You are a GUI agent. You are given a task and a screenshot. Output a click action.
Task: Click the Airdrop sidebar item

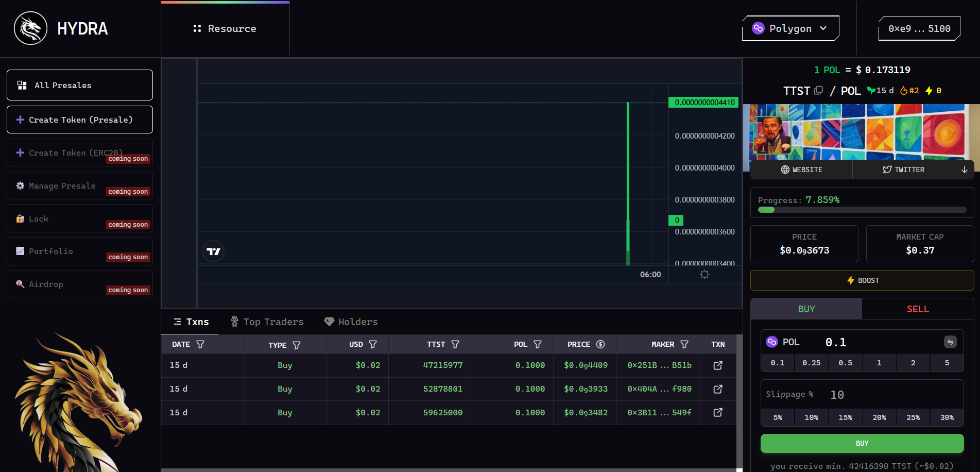coord(80,284)
